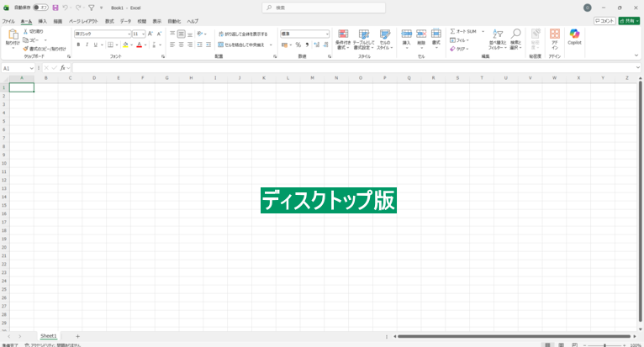Expand the formula bar
The width and height of the screenshot is (644, 347).
tap(638, 68)
